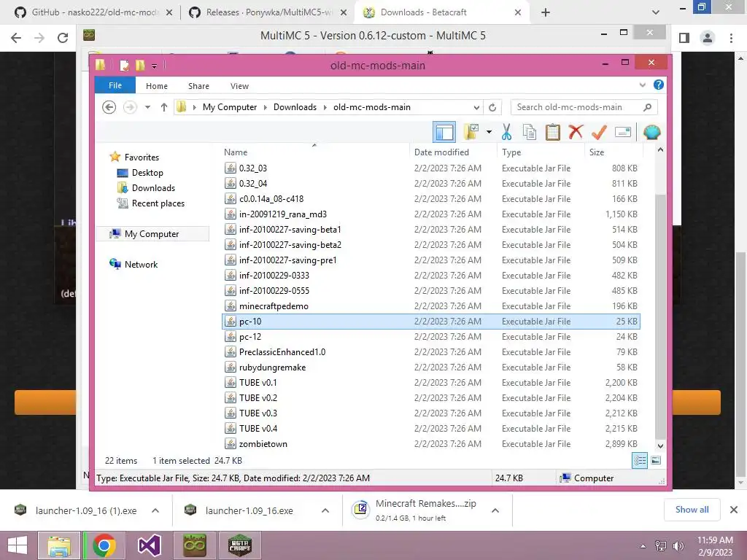Image resolution: width=747 pixels, height=560 pixels.
Task: Switch to GitHub nasko222 browser tab
Action: point(94,12)
